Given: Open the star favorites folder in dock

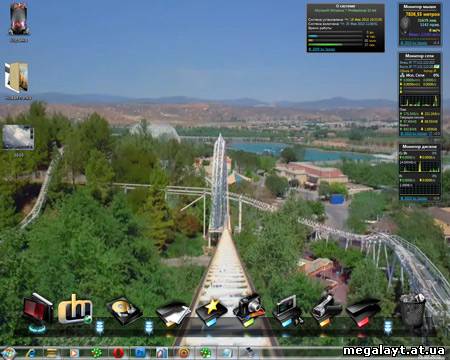Looking at the screenshot, I should coord(212,312).
